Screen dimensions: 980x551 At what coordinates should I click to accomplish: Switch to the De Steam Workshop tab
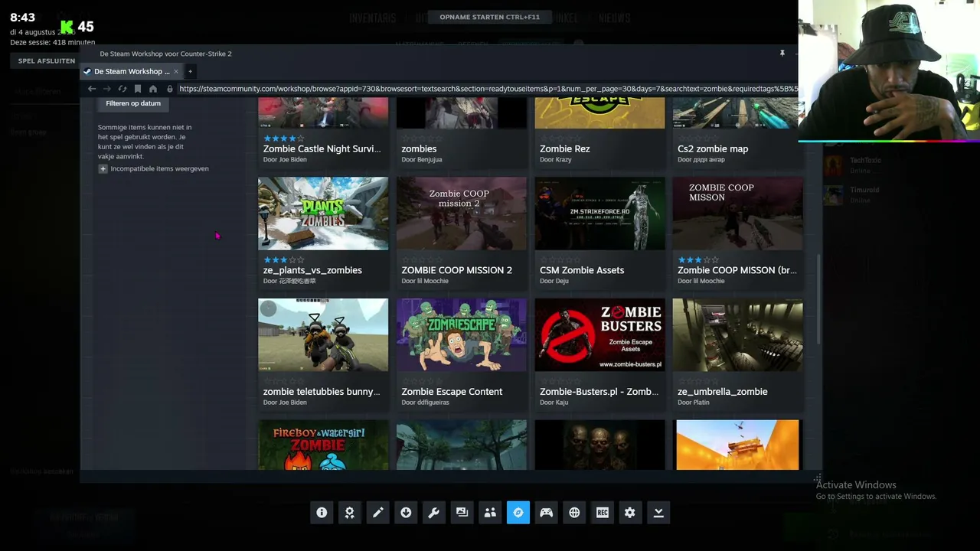coord(132,71)
